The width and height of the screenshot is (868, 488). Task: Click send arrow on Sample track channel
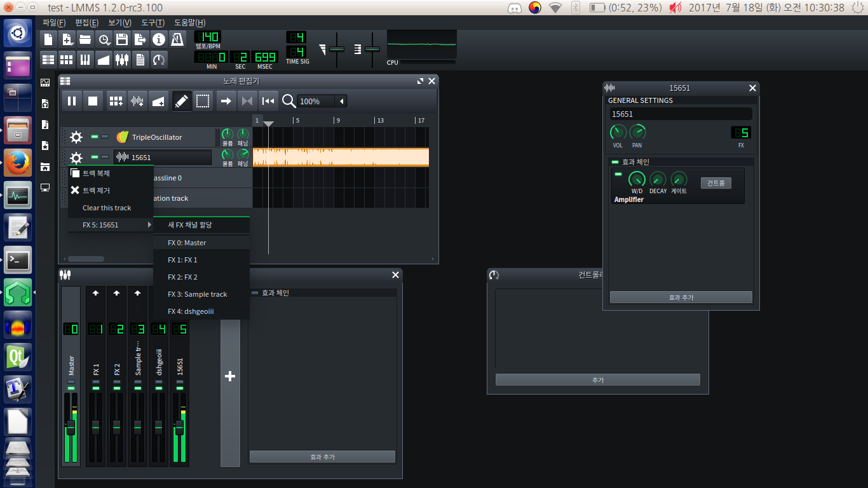[138, 293]
